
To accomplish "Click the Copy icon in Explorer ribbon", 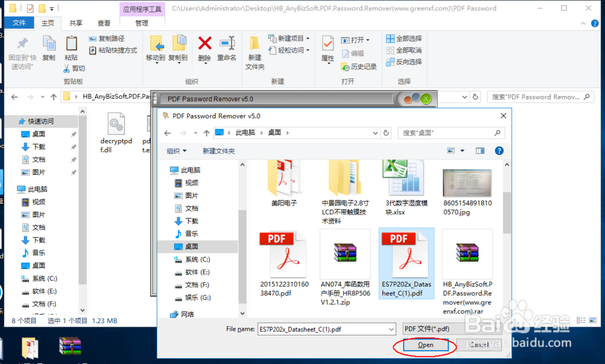I will click(49, 44).
